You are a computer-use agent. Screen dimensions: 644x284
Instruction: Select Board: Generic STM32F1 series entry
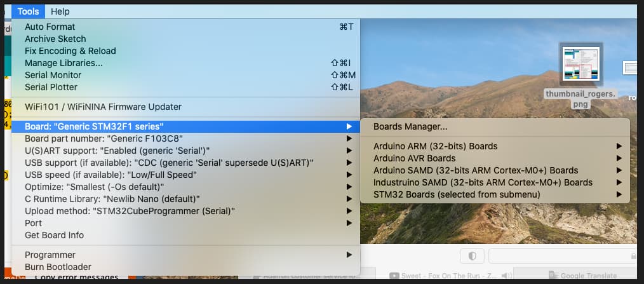point(185,126)
